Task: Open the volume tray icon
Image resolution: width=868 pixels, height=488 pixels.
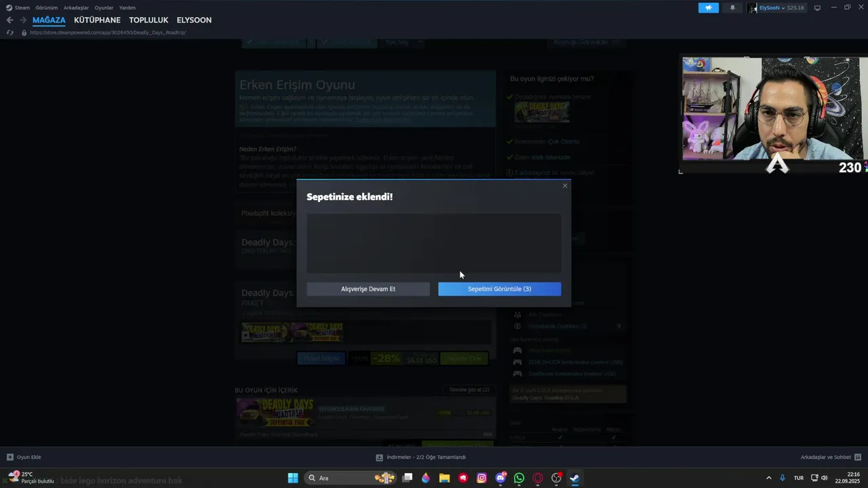Action: pyautogui.click(x=824, y=478)
